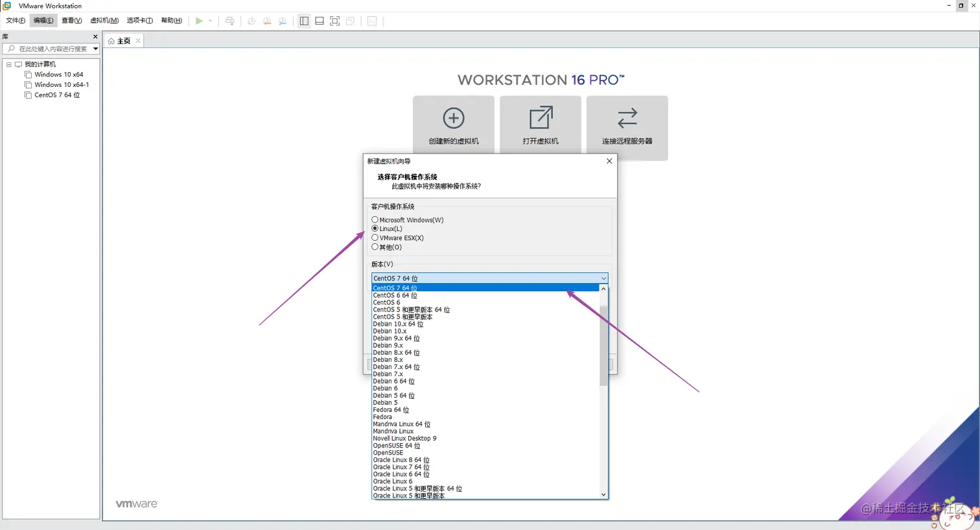Select CentOS 7 64 位 in library tree
980x530 pixels.
coord(57,95)
